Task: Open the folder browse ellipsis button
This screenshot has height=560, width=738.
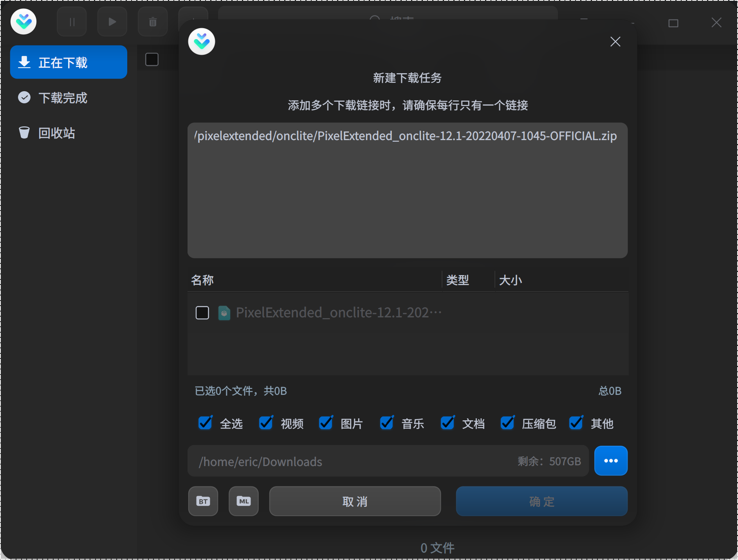Action: 611,461
